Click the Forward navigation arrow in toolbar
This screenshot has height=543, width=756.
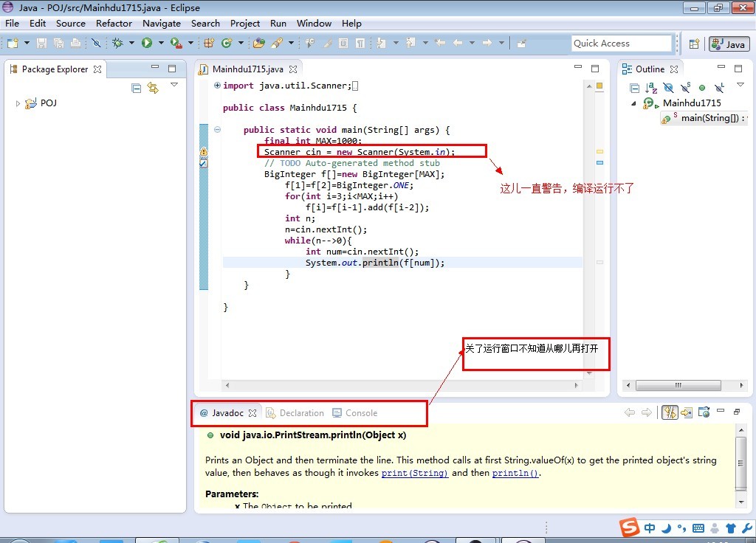pyautogui.click(x=487, y=44)
